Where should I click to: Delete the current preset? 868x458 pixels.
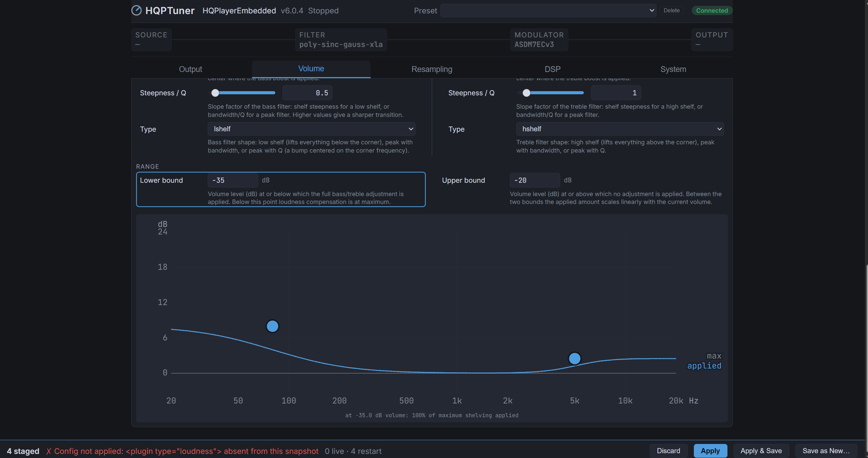[x=671, y=11]
